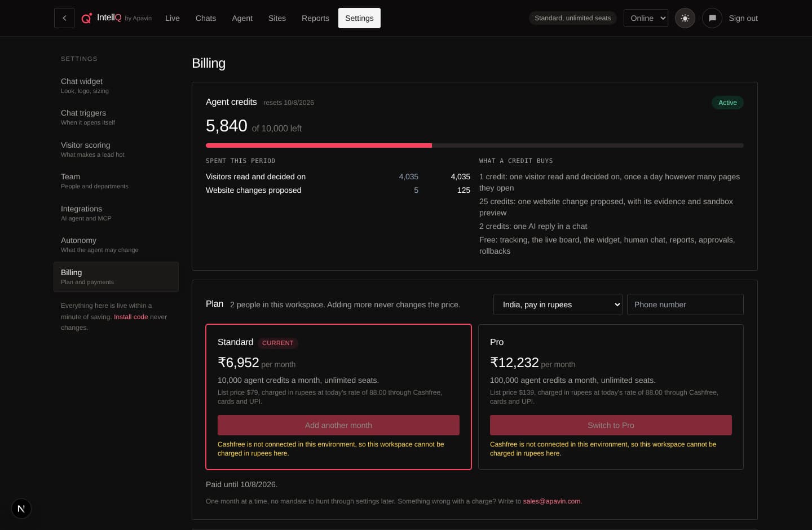View the Reports tab
The height and width of the screenshot is (530, 812).
[315, 18]
